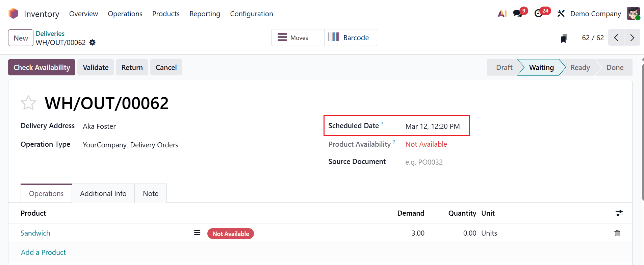Open Sandwich detailed operations list icon
The width and height of the screenshot is (644, 265).
tap(197, 233)
